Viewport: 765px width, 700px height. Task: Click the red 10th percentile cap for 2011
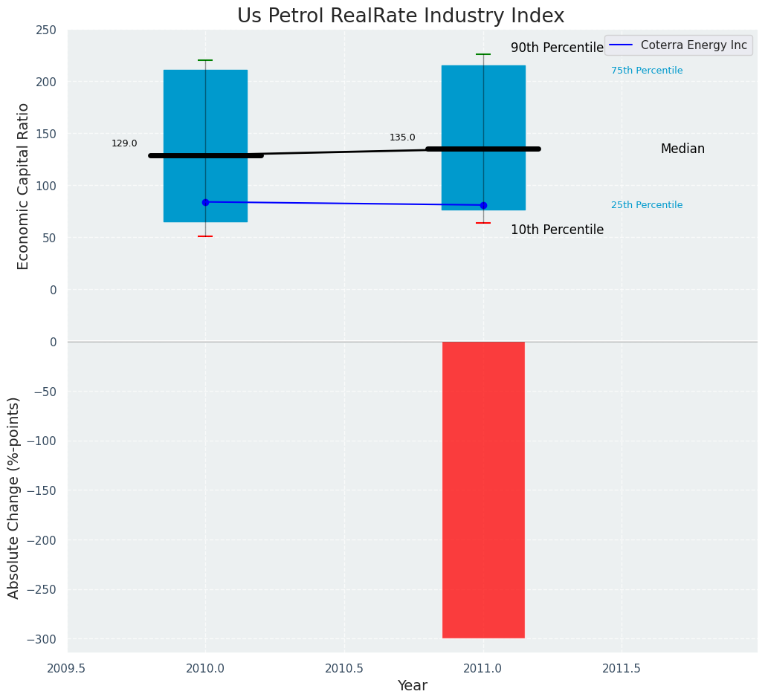pos(483,223)
